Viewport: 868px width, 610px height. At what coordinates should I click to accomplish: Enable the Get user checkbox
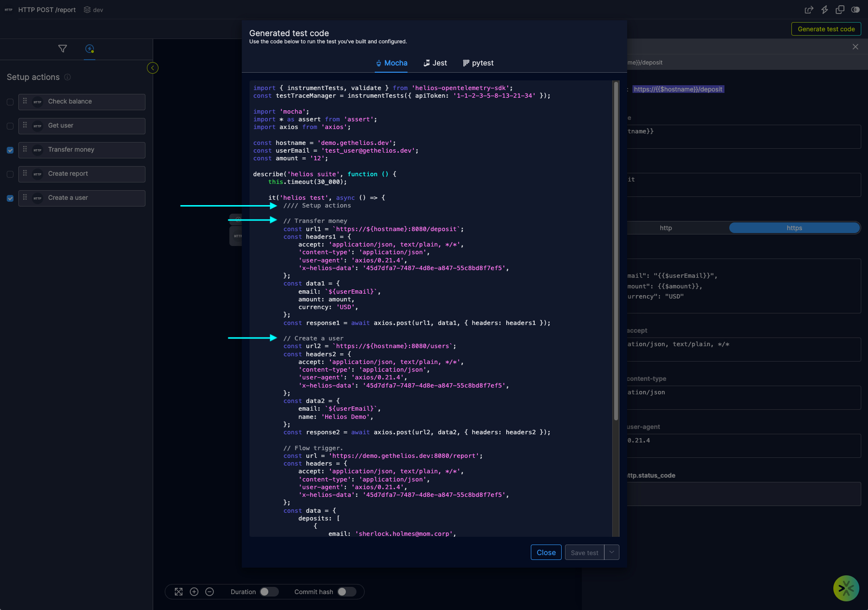tap(10, 126)
